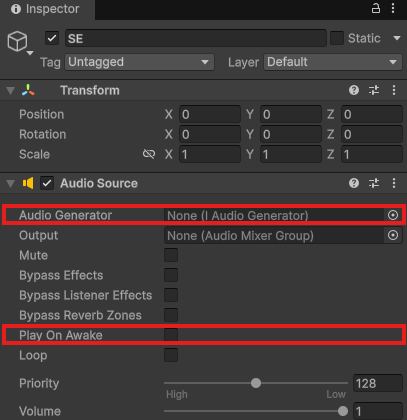
Task: Click the Rotation Z field
Action: pyautogui.click(x=372, y=134)
